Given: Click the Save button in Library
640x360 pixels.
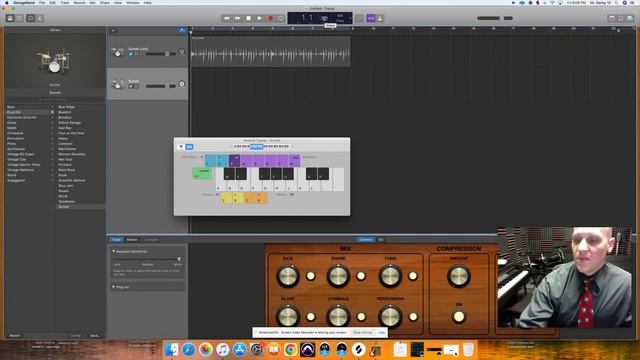Looking at the screenshot, I should (x=95, y=336).
